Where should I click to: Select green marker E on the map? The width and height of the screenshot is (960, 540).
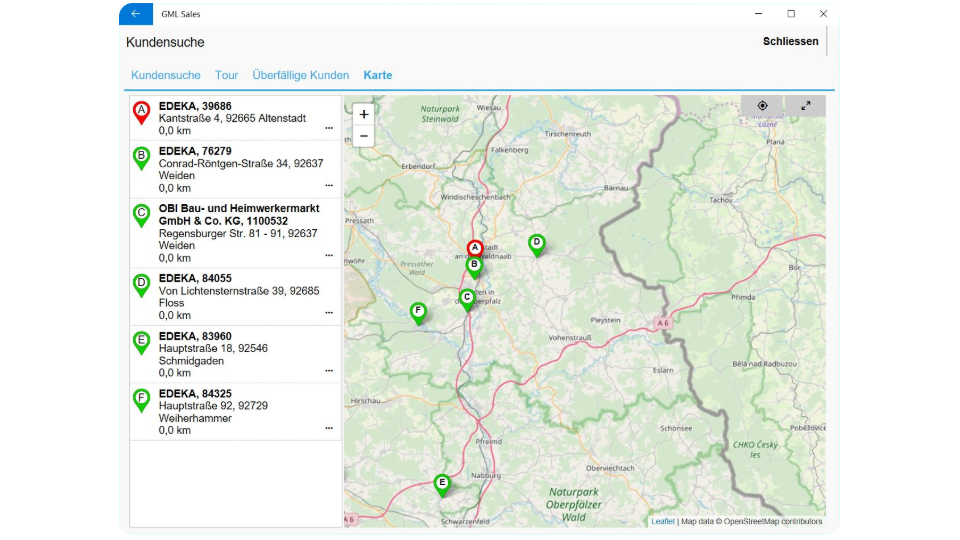[442, 486]
